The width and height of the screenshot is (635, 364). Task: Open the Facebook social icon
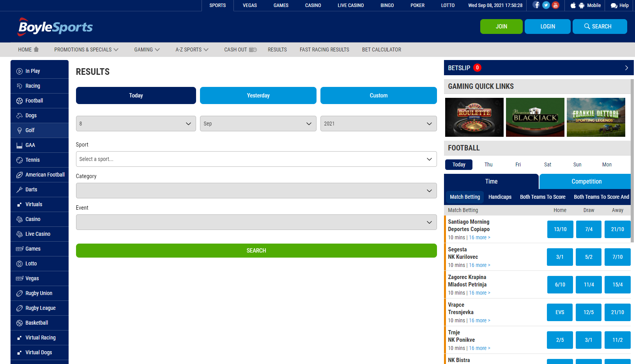[536, 5]
